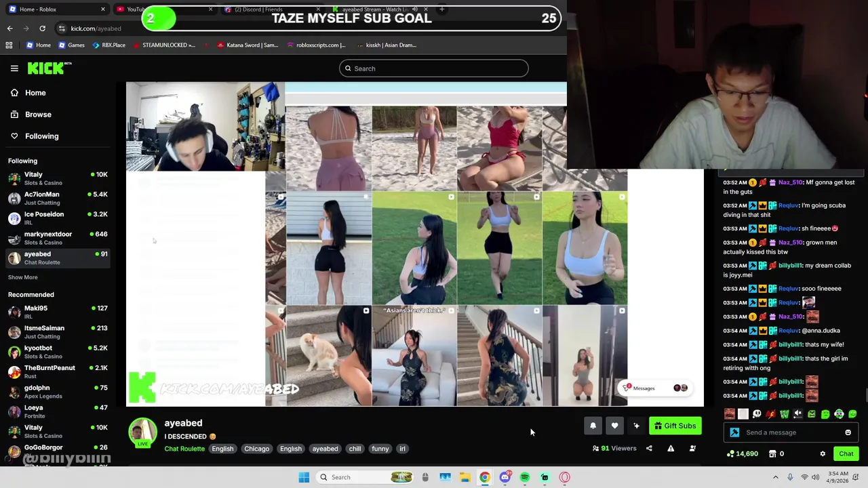This screenshot has width=868, height=488.
Task: Open the emoji picker in chat input
Action: coord(848,432)
